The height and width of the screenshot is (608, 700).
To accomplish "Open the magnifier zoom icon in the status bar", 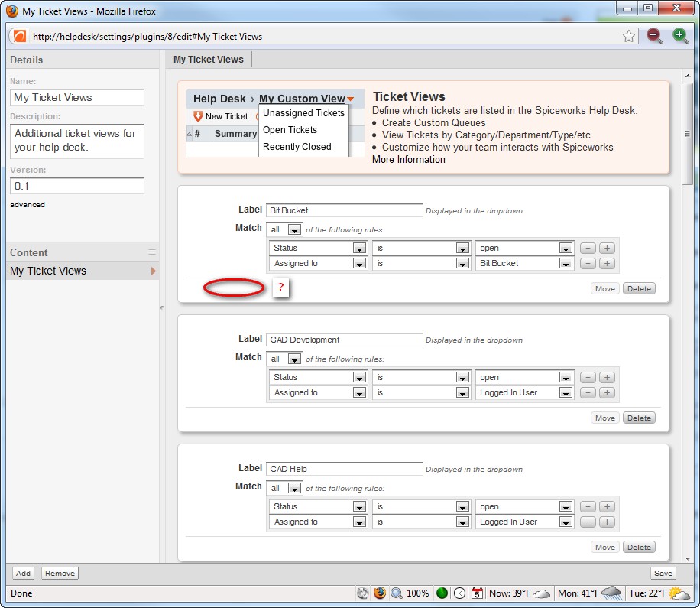I will 398,593.
